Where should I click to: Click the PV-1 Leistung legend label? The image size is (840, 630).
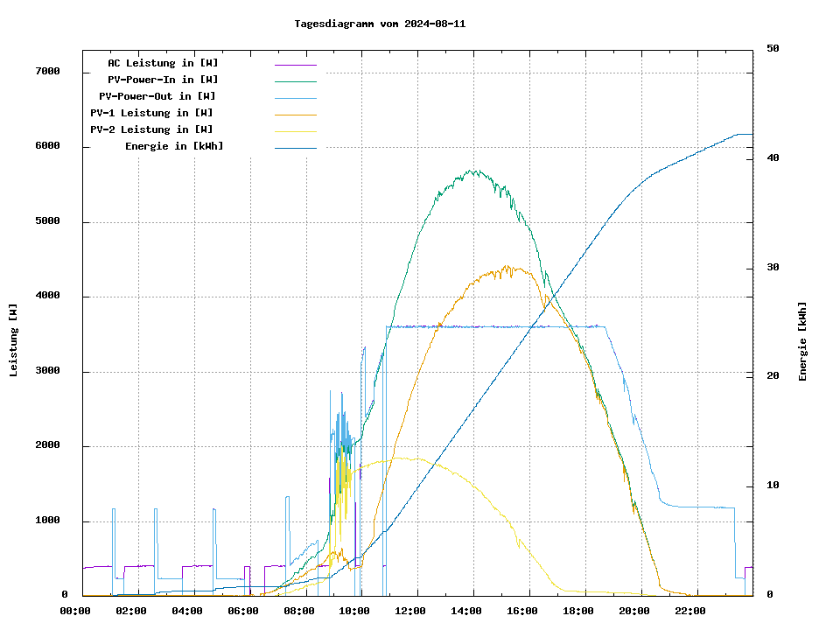151,113
